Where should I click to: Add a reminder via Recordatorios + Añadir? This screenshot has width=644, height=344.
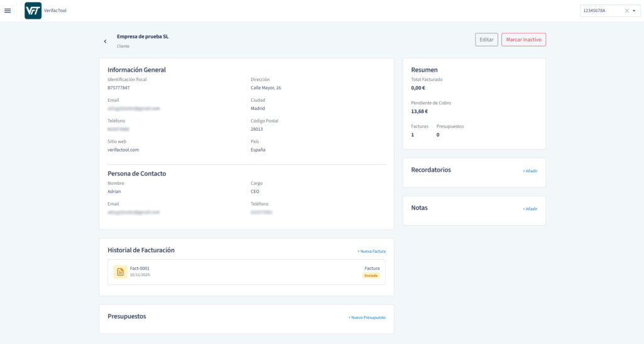(x=530, y=171)
